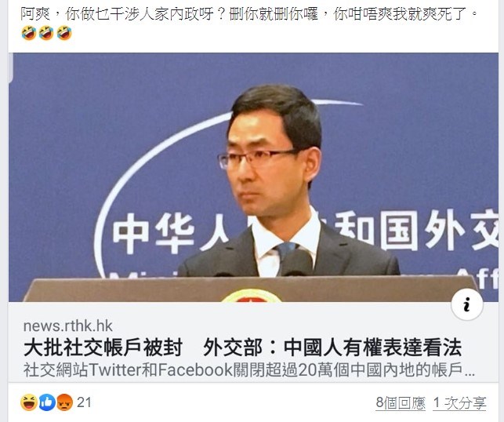Open the spokesperson photo preview image

coord(253,177)
